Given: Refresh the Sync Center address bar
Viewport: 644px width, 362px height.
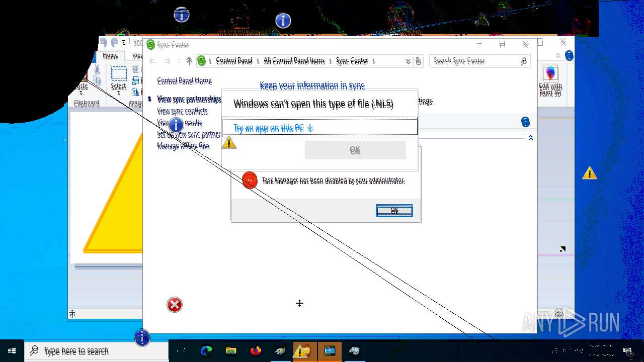Looking at the screenshot, I should (x=418, y=61).
